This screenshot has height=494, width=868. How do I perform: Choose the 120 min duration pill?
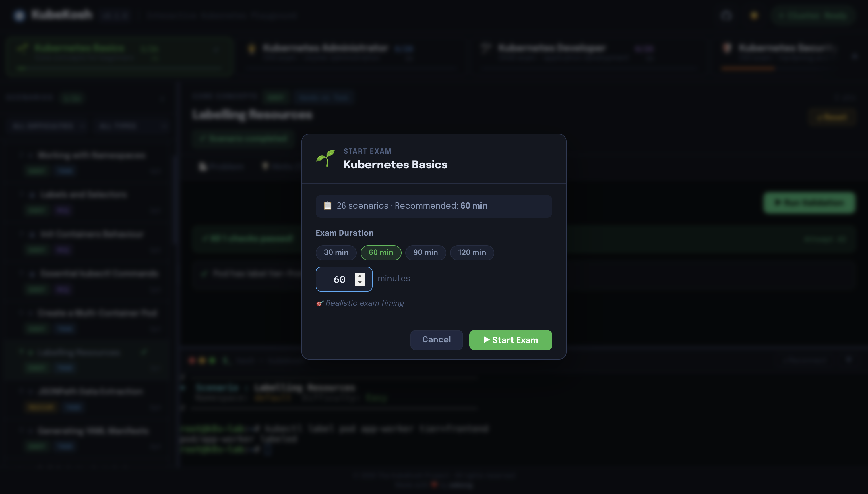[x=472, y=253]
